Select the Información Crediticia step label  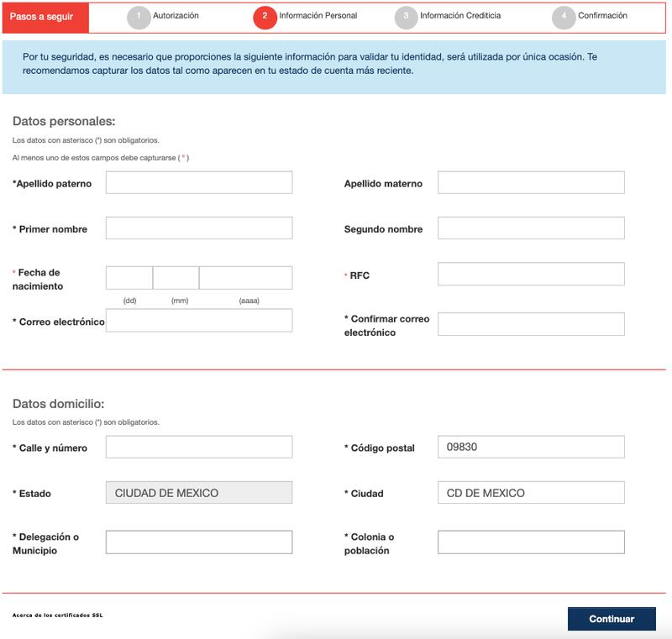[x=459, y=16]
